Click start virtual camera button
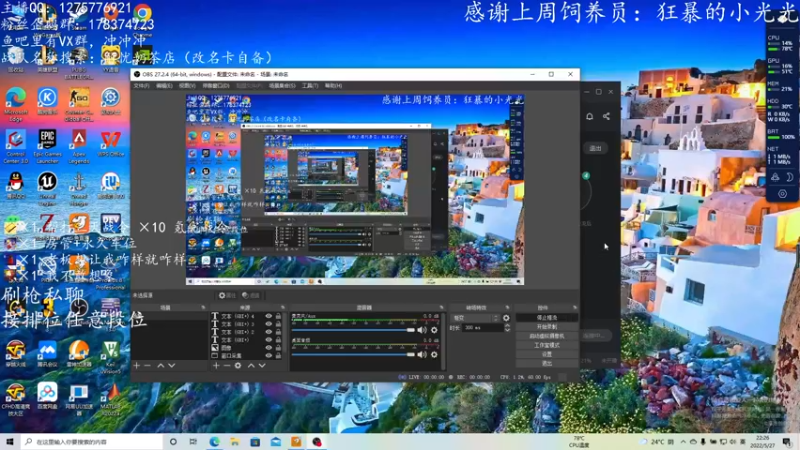The height and width of the screenshot is (450, 800). click(x=546, y=336)
